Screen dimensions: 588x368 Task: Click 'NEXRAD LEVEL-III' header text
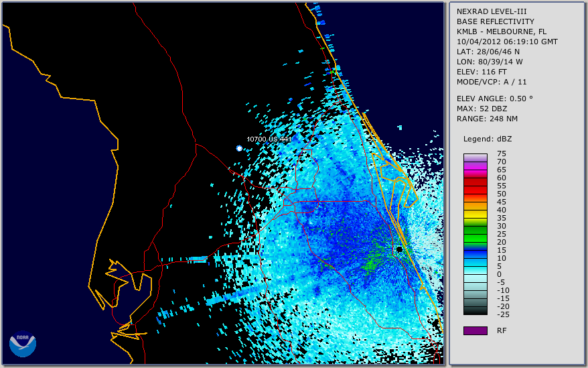tap(492, 11)
